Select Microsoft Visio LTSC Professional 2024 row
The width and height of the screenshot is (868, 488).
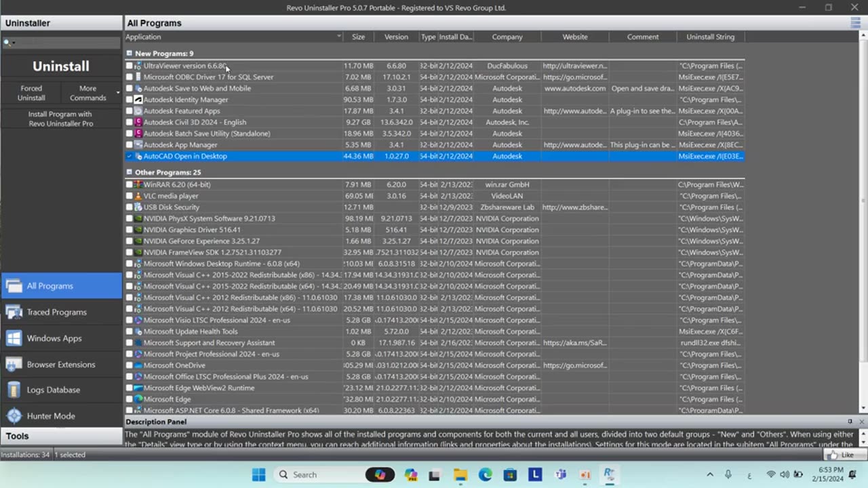tap(435, 320)
